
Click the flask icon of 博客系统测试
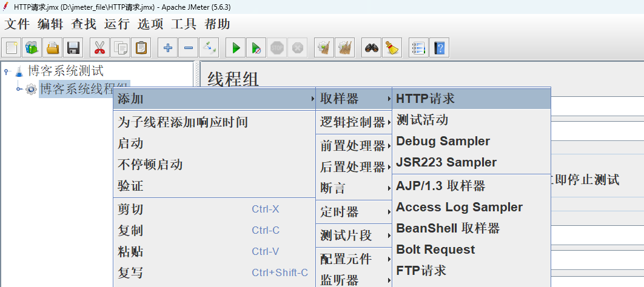pyautogui.click(x=19, y=71)
